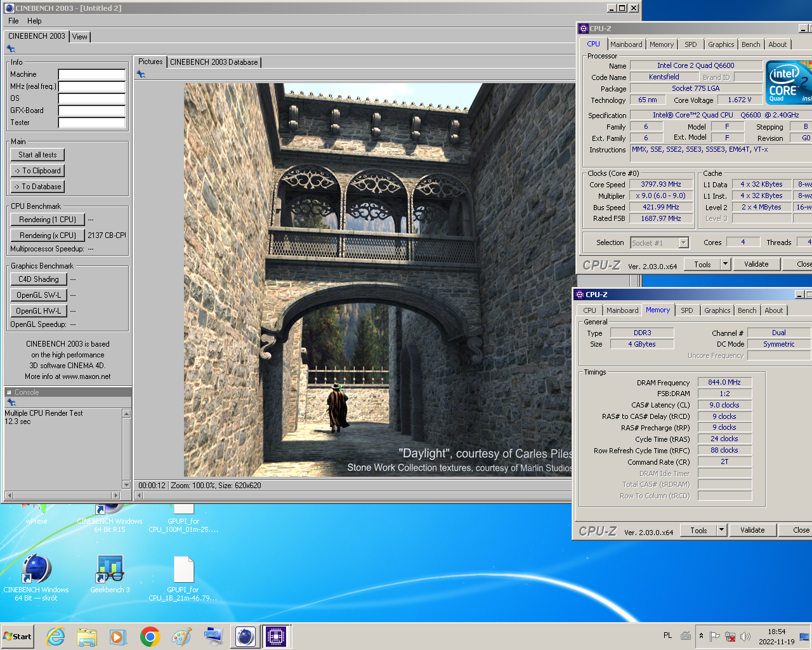Open SPD tab in bottom CPU-Z

click(x=687, y=310)
